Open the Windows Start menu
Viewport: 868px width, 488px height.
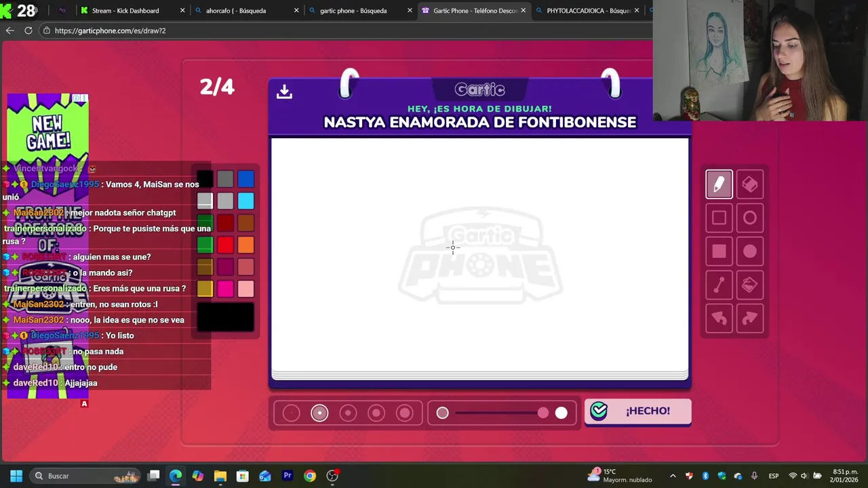16,476
